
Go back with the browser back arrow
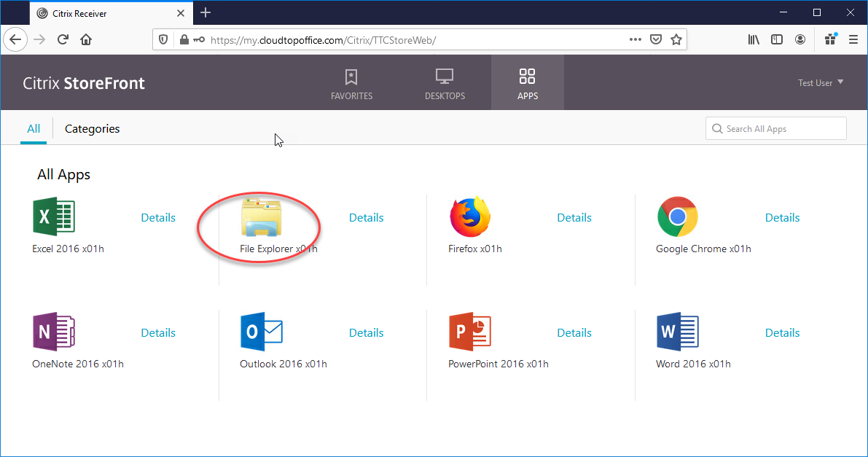(x=15, y=40)
